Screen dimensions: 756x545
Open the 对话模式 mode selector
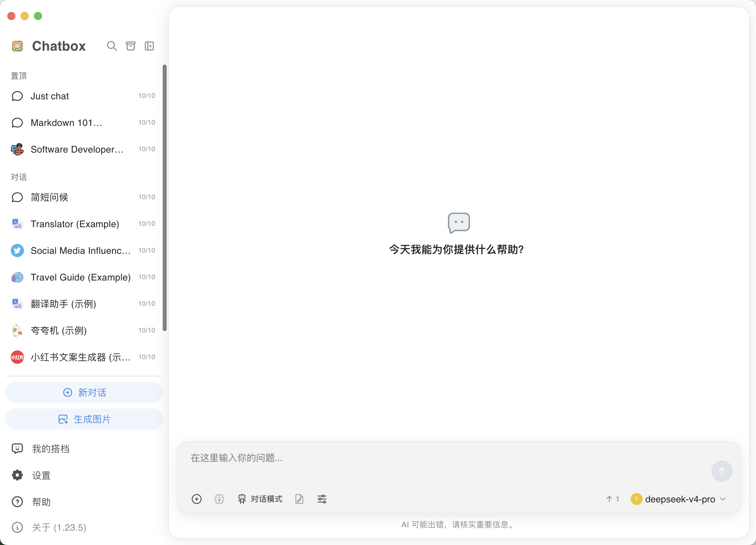(260, 499)
